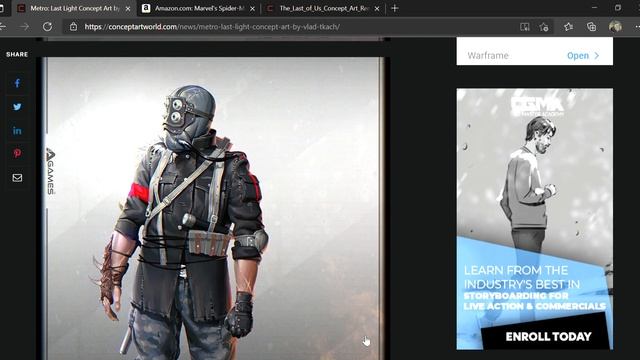Click the Warframe ad title text

tap(488, 56)
